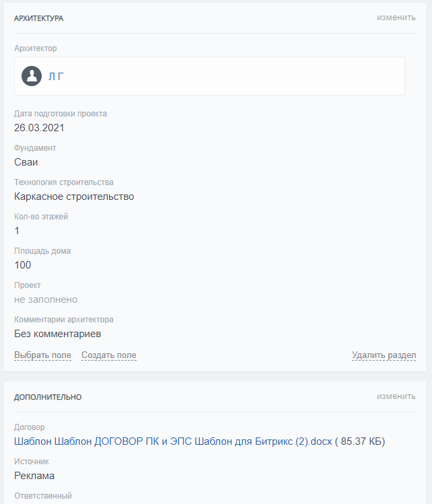Screen dimensions: 432x504
Task: Click the project date 26.03.2021
Action: (x=39, y=128)
